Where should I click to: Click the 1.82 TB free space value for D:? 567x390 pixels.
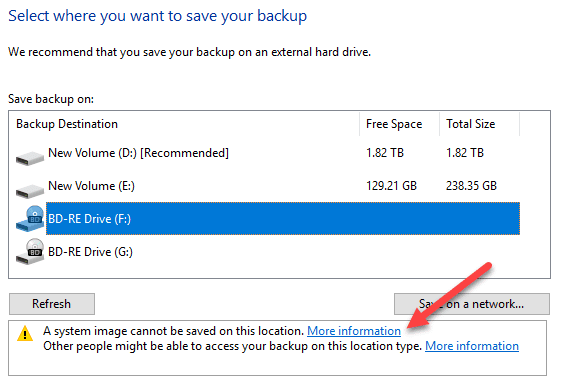click(x=385, y=153)
